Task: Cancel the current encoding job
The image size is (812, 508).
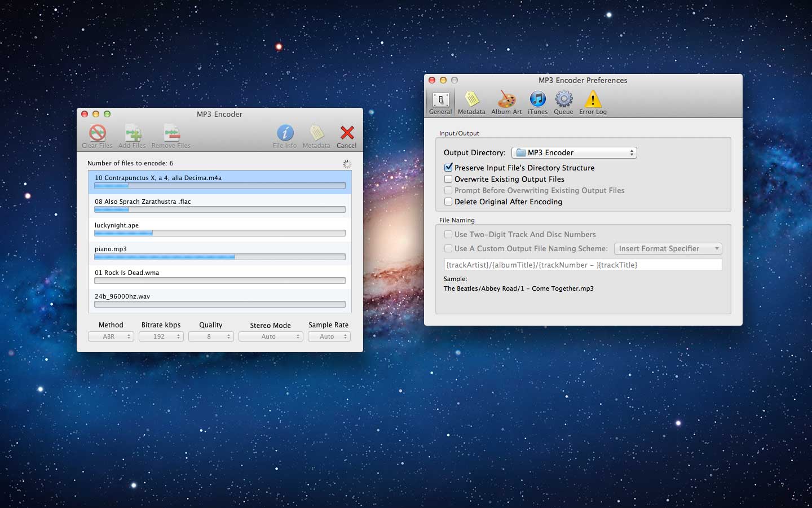Action: pos(346,135)
